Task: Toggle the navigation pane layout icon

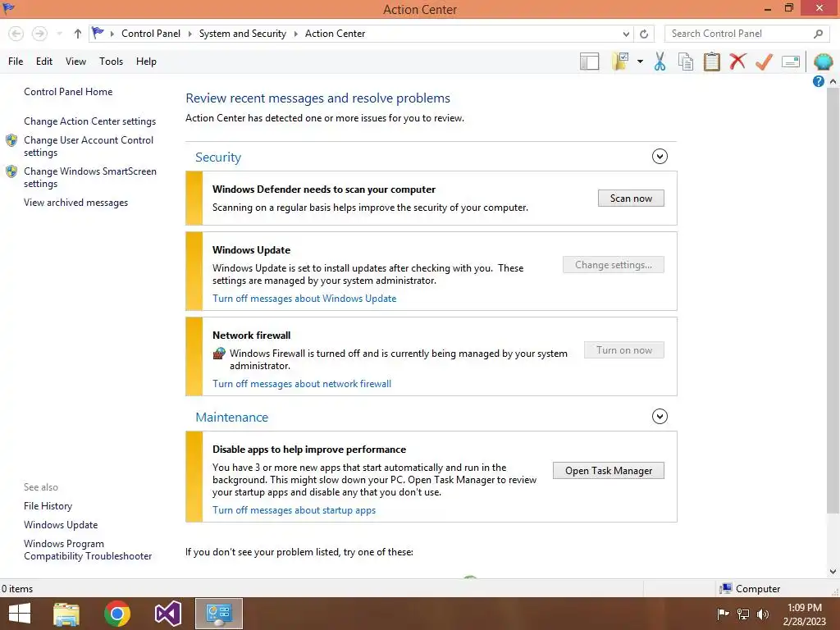Action: [x=589, y=62]
